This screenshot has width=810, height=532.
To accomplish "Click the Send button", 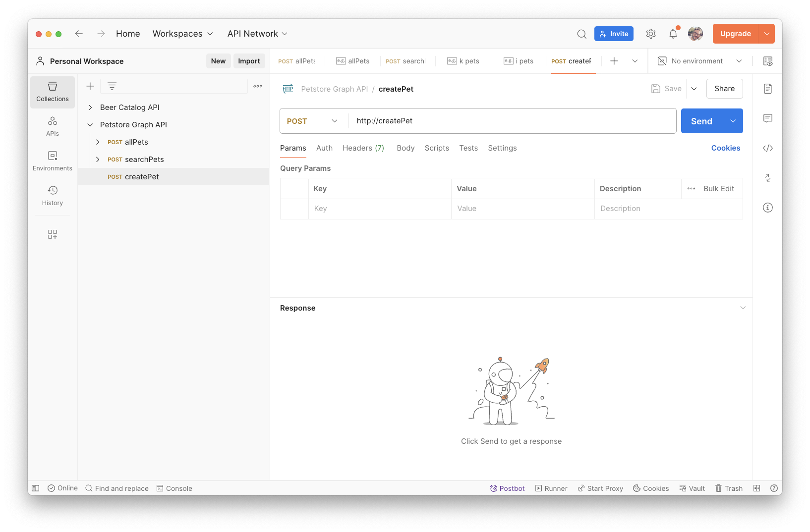I will (x=701, y=120).
